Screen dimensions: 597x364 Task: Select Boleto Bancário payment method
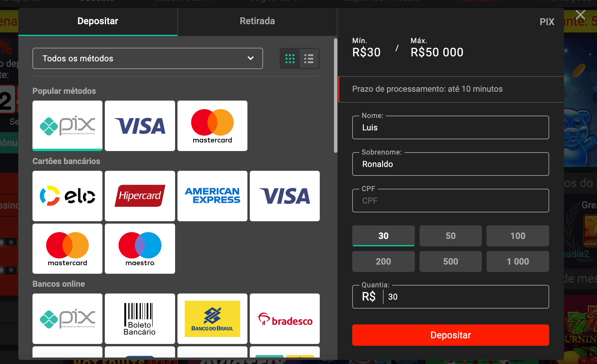[x=140, y=319]
